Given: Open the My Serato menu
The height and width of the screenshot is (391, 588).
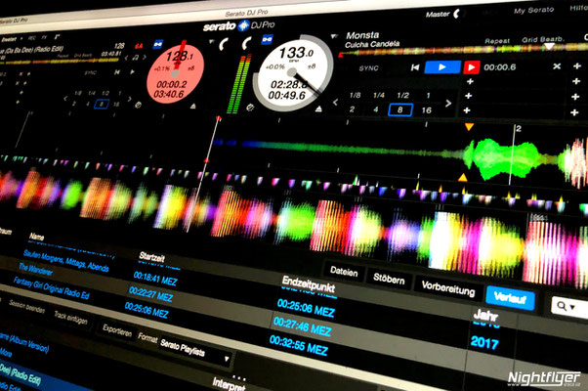Looking at the screenshot, I should [x=533, y=11].
